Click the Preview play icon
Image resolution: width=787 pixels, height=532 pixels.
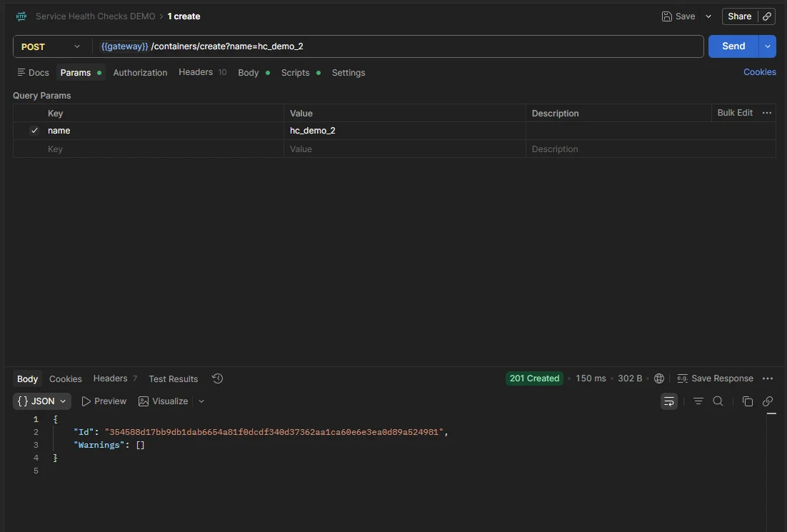point(86,401)
